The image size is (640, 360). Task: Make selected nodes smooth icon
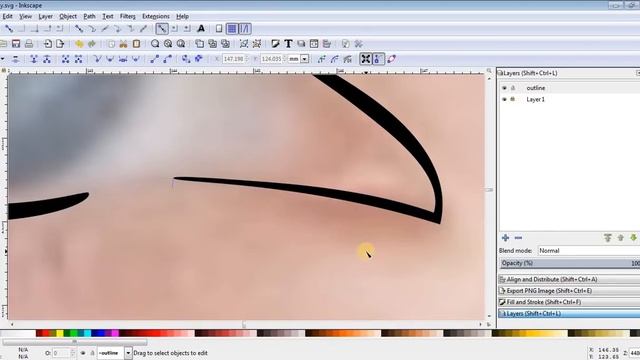click(110, 59)
